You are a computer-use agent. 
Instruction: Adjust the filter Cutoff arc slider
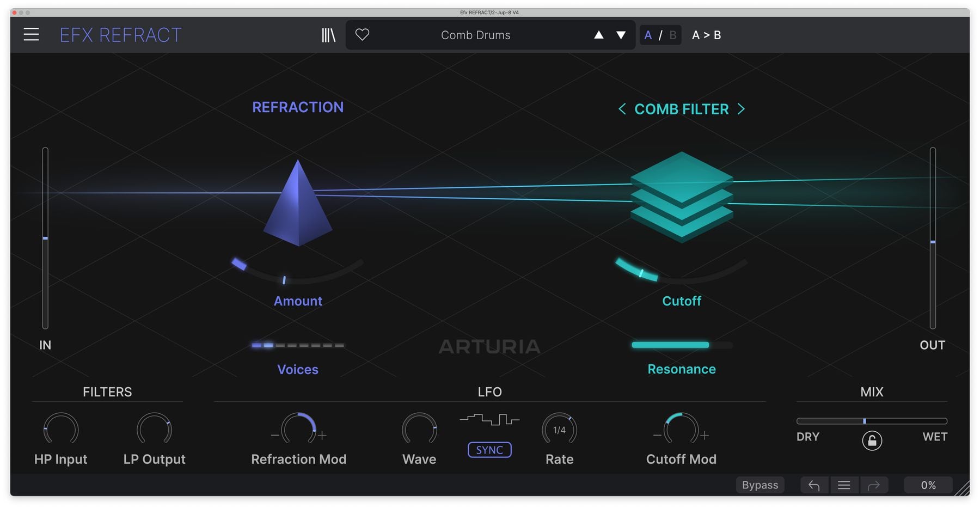[681, 271]
